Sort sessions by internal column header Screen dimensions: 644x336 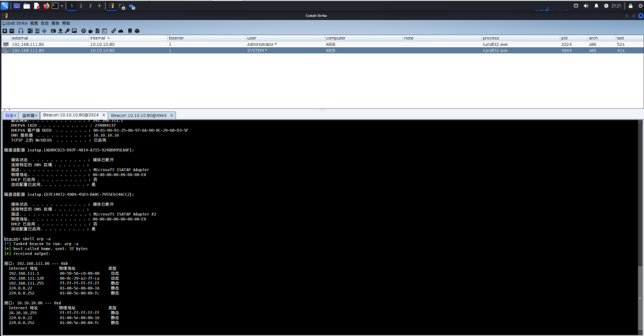(x=128, y=38)
